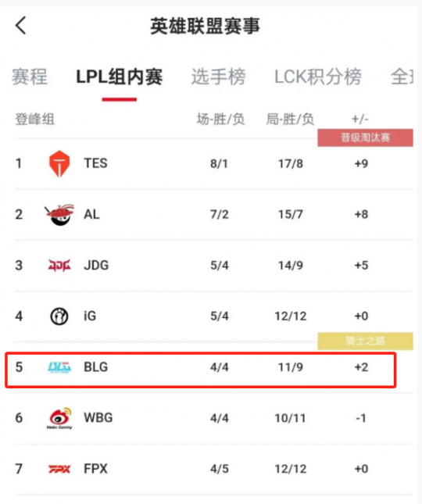Switch to the LCK积分榜 tab
This screenshot has height=504, width=422.
pyautogui.click(x=318, y=77)
